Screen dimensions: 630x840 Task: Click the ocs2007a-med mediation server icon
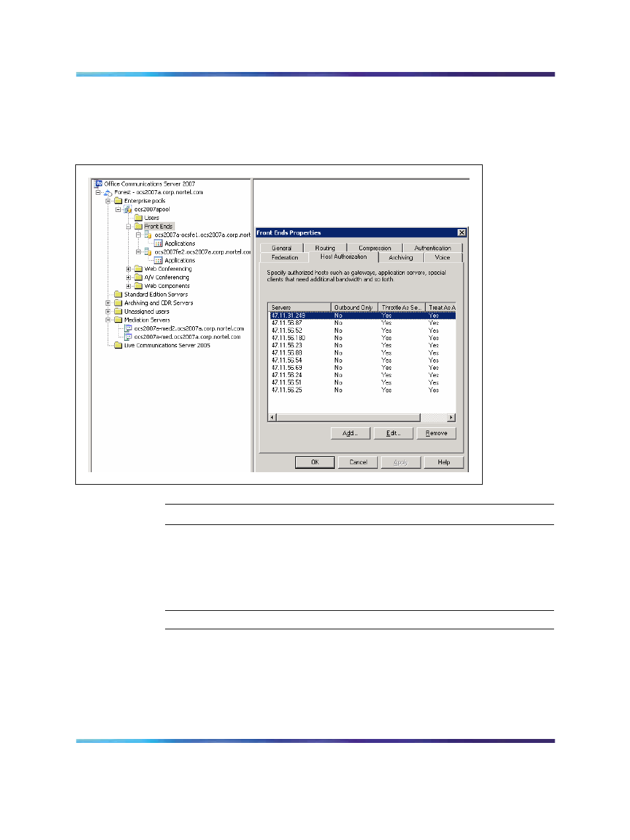pyautogui.click(x=128, y=337)
